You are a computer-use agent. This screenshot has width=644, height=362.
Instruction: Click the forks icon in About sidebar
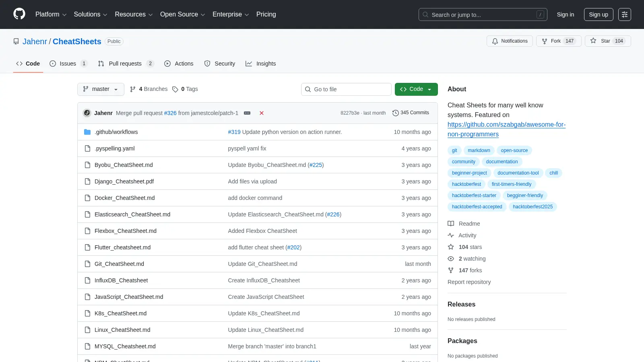pyautogui.click(x=451, y=270)
